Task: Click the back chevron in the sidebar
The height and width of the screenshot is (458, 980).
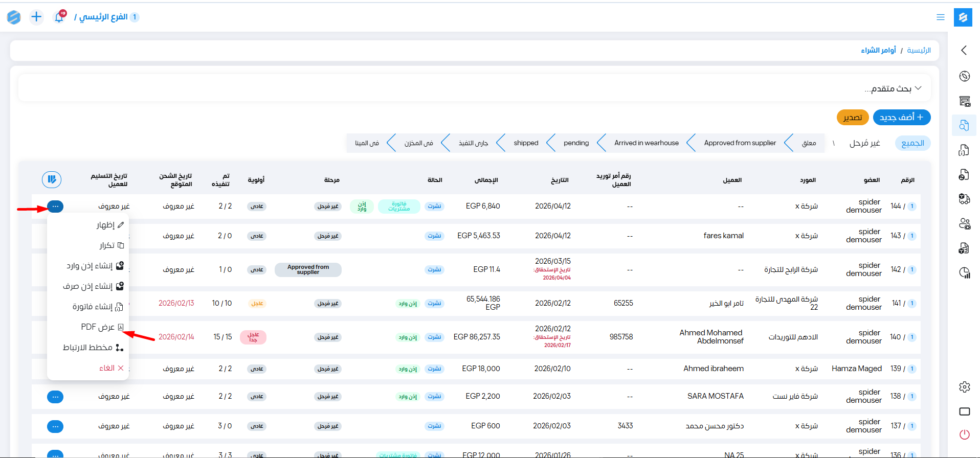Action: pos(964,50)
